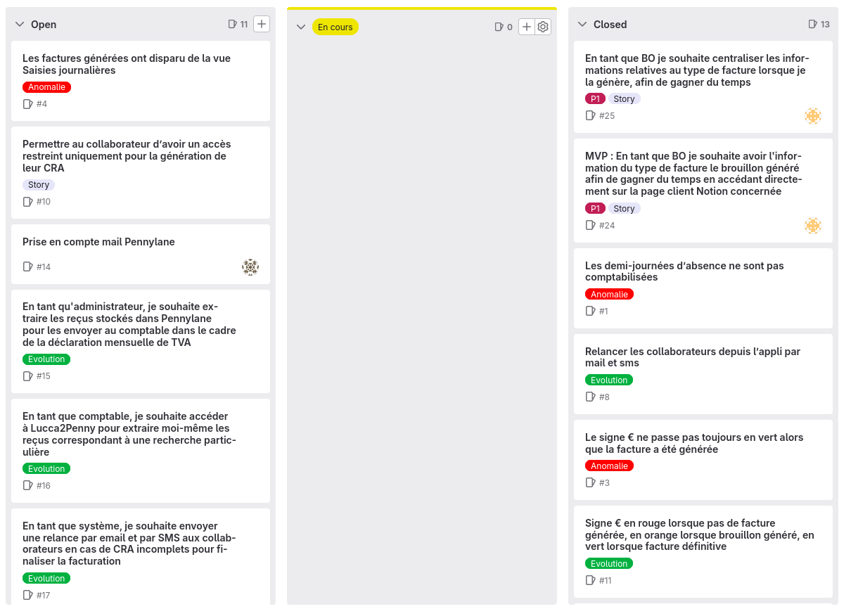Click assignee avatar on issue #25
Screen dimensions: 851x616
click(x=813, y=116)
